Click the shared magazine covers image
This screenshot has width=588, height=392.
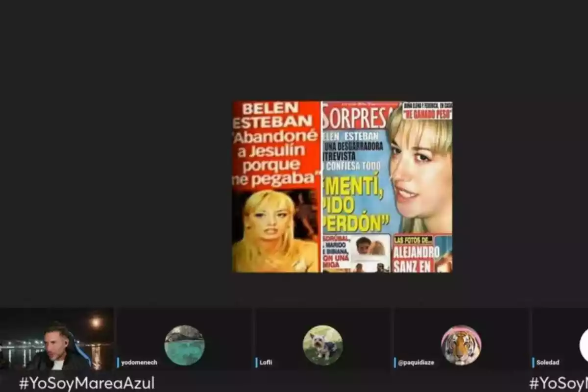pyautogui.click(x=342, y=187)
